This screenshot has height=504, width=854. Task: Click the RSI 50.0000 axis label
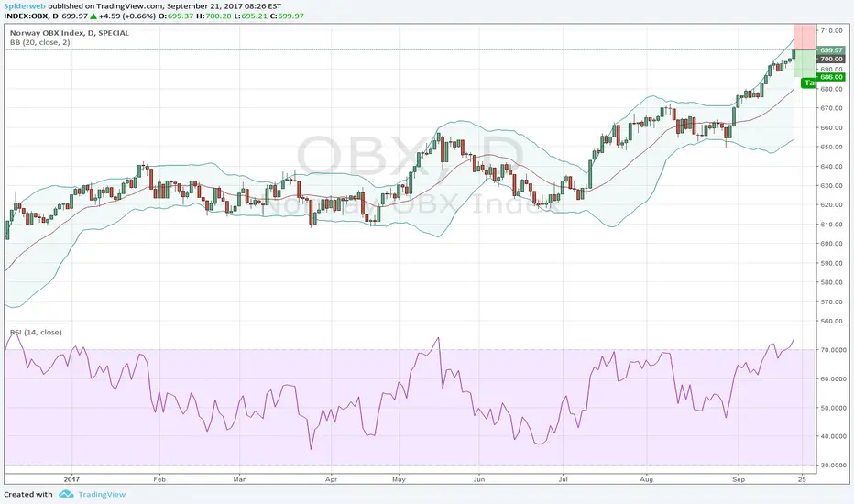click(x=833, y=408)
